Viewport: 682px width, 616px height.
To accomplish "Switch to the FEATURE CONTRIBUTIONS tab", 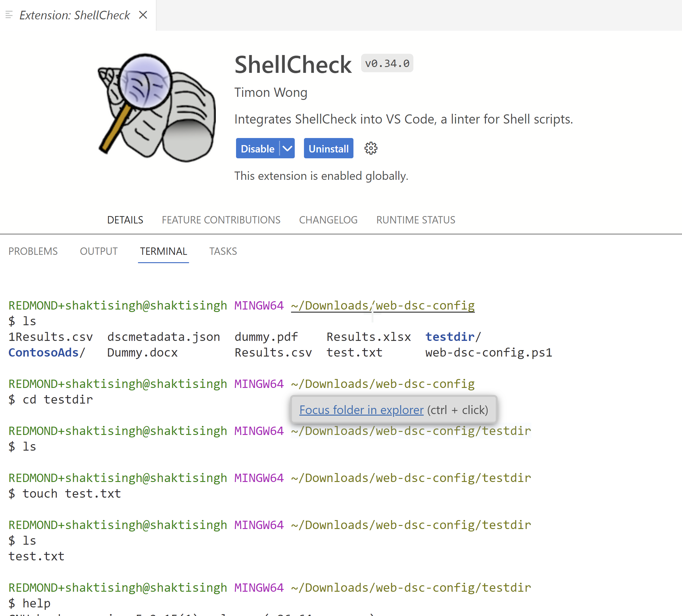I will [x=221, y=220].
